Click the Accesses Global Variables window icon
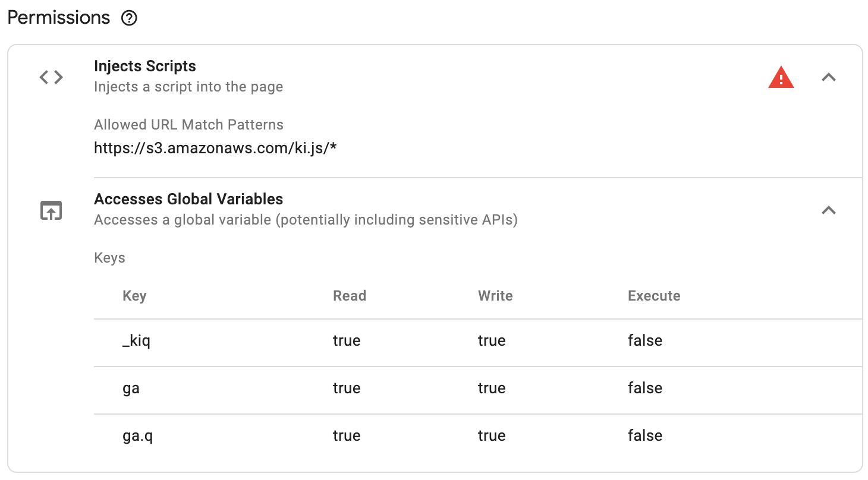This screenshot has height=480, width=868. (x=51, y=210)
